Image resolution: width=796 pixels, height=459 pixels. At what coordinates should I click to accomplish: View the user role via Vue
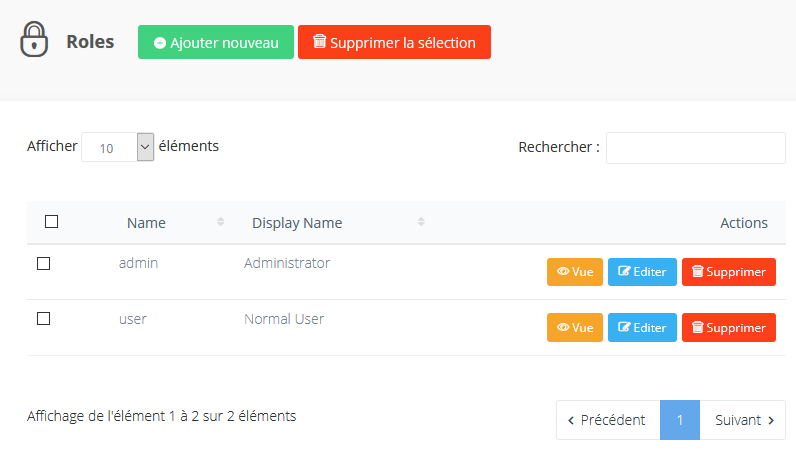point(575,327)
